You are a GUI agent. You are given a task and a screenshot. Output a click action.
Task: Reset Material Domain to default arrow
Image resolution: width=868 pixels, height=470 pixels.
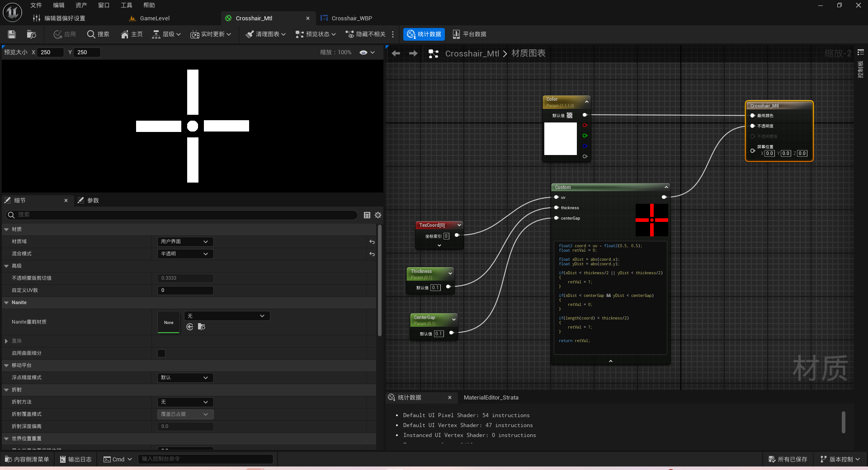point(372,242)
